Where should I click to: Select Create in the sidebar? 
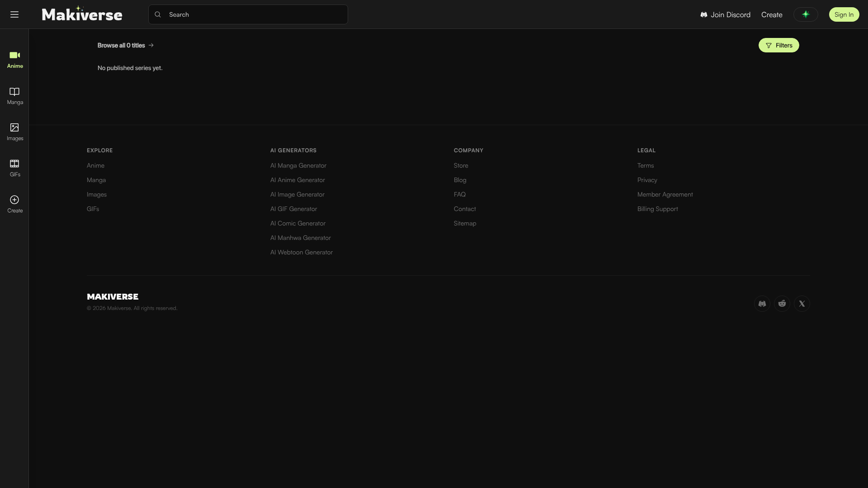(x=14, y=205)
